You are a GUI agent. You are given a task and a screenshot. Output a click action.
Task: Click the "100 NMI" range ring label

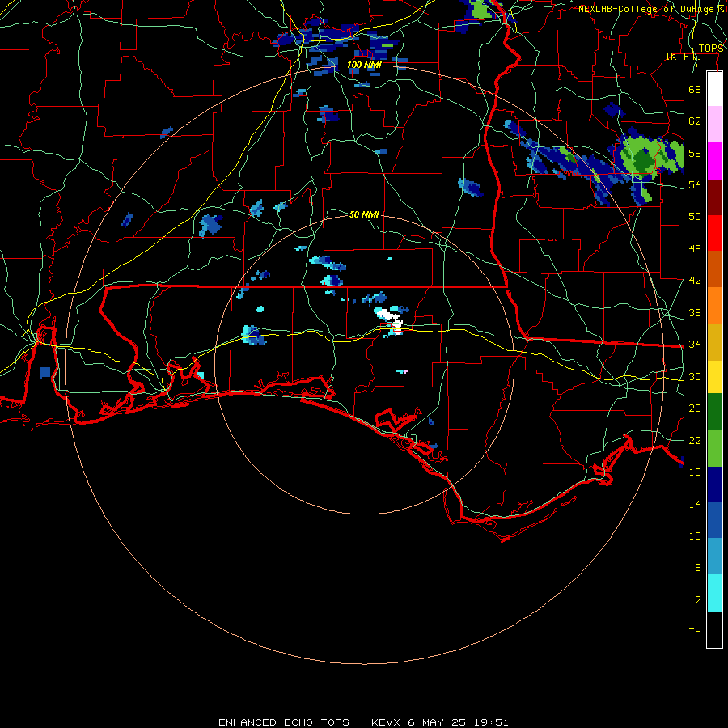[x=364, y=65]
